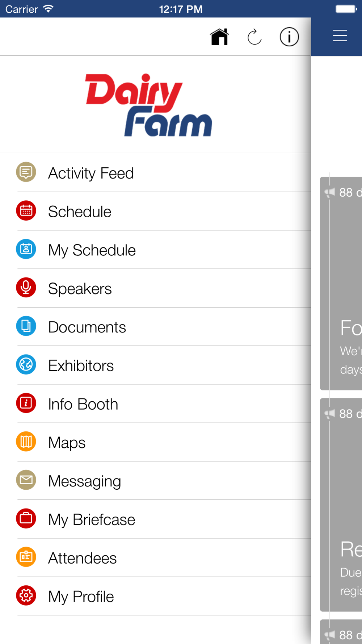Tap the first gray announcement card
The width and height of the screenshot is (362, 644).
(342, 283)
